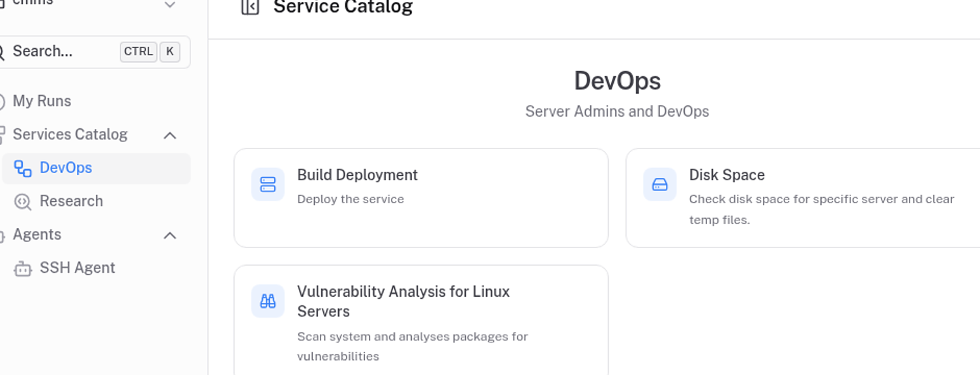The height and width of the screenshot is (375, 980).
Task: Click the DevOps main heading
Action: 617,81
